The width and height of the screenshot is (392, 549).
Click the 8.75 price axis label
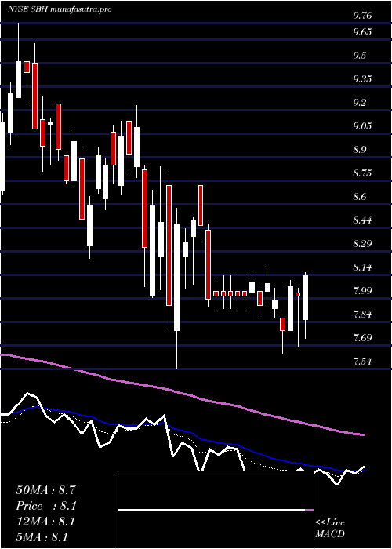click(362, 173)
